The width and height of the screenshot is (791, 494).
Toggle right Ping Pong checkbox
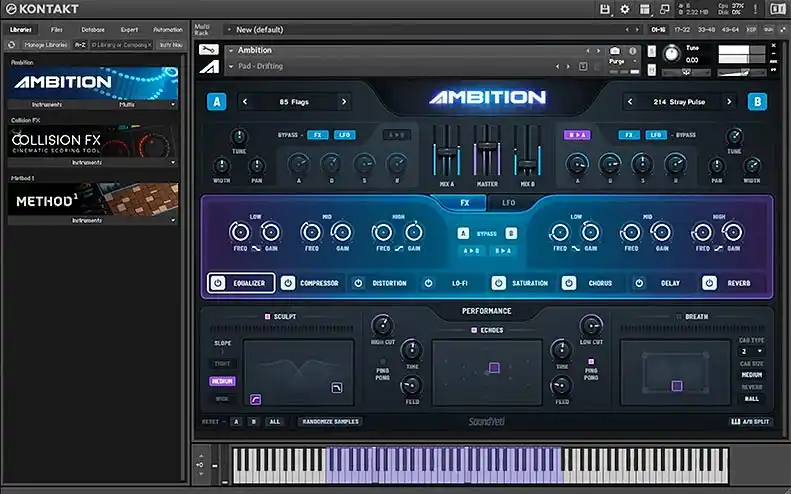tap(591, 362)
